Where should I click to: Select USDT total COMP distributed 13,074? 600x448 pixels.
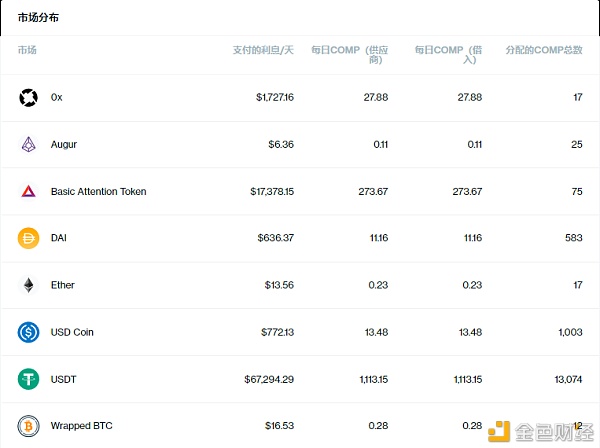568,379
